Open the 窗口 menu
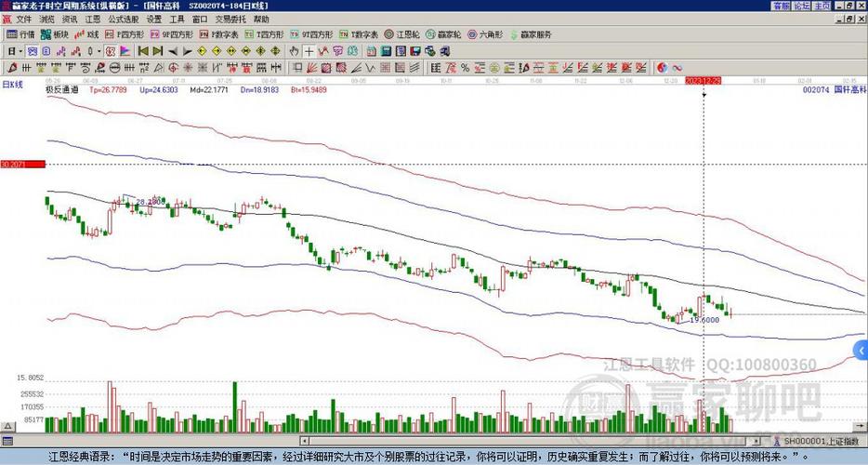Image resolution: width=868 pixels, height=465 pixels. coord(200,20)
